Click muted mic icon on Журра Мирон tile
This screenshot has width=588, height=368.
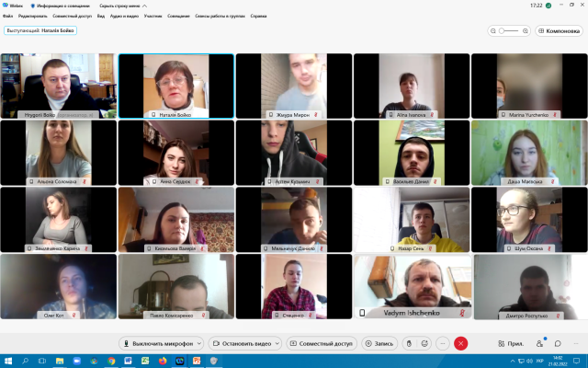316,115
